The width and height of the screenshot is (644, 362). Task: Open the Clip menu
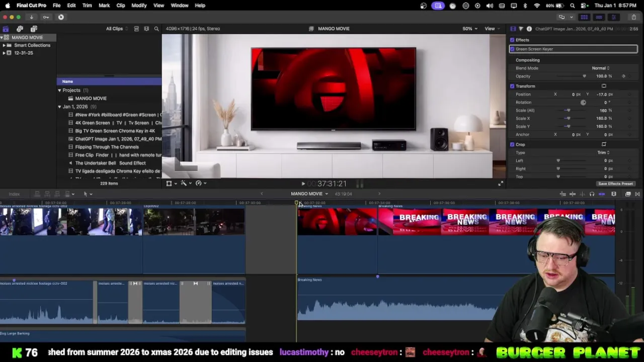click(x=121, y=6)
